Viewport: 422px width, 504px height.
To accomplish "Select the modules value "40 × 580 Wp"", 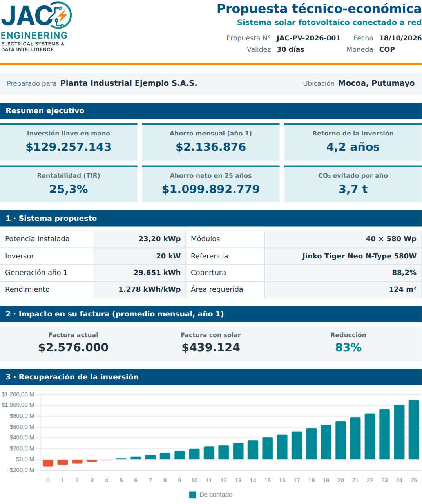I will click(343, 239).
